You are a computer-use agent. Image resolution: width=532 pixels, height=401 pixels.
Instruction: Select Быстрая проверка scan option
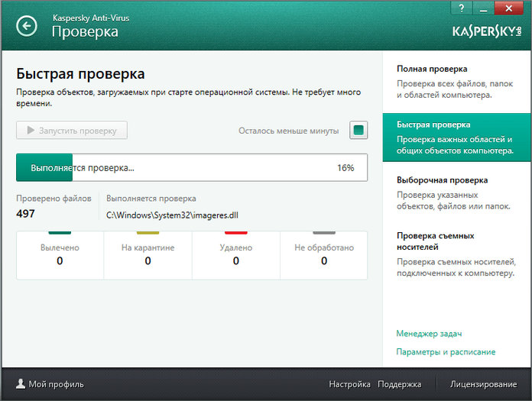point(456,137)
